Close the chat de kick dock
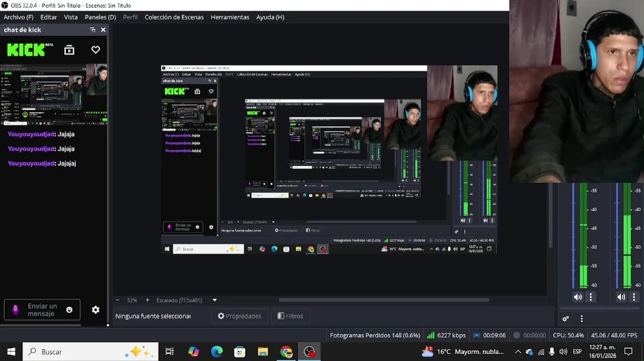Image resolution: width=644 pixels, height=361 pixels. 103,30
